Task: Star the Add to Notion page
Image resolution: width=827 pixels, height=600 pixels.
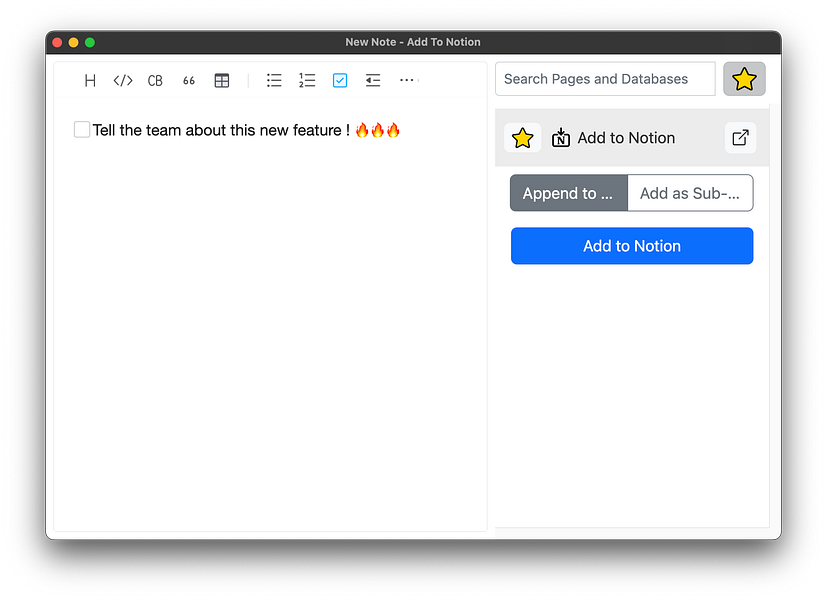Action: (x=522, y=137)
